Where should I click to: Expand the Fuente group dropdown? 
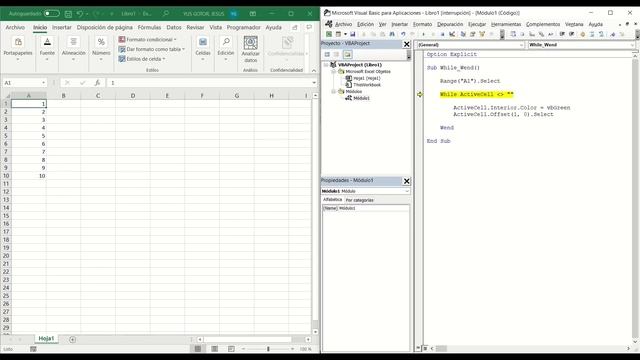(47, 60)
